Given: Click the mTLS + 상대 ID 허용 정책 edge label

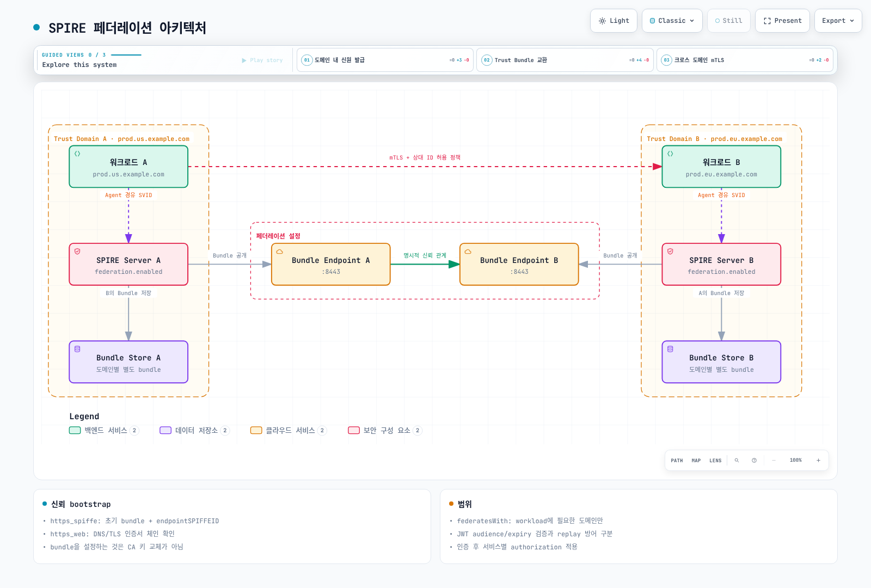Looking at the screenshot, I should pyautogui.click(x=425, y=157).
